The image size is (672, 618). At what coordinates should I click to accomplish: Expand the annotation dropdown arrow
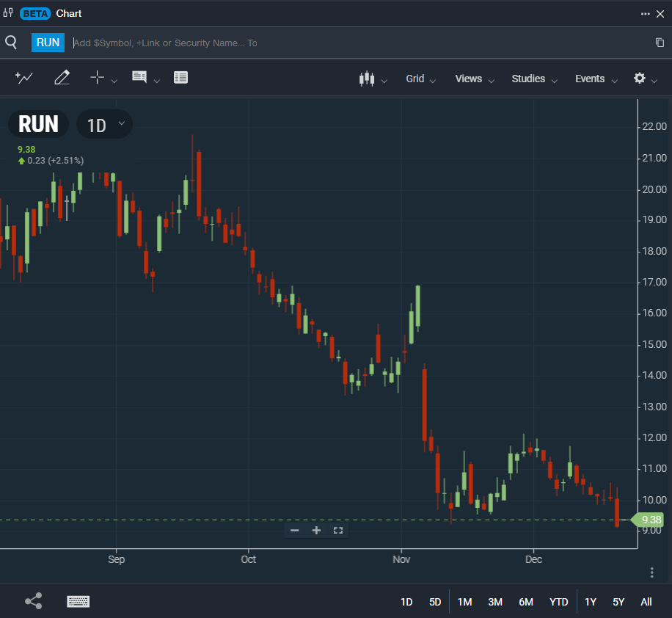[x=157, y=81]
